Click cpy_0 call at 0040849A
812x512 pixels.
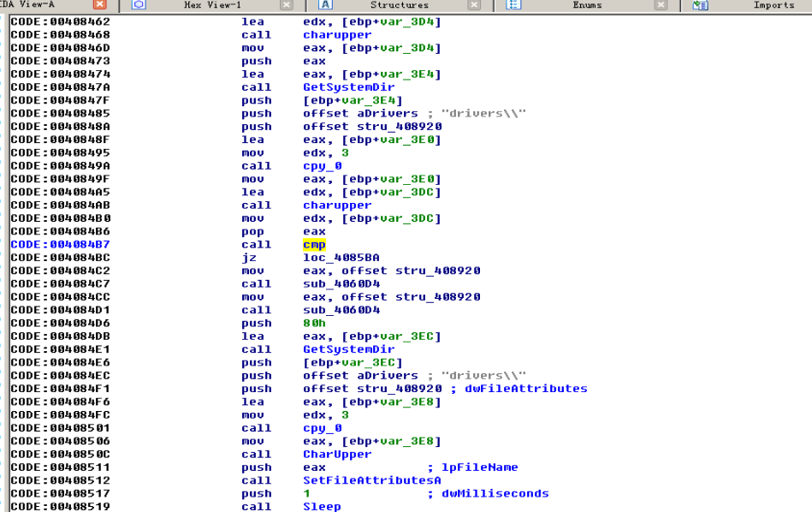click(x=322, y=166)
